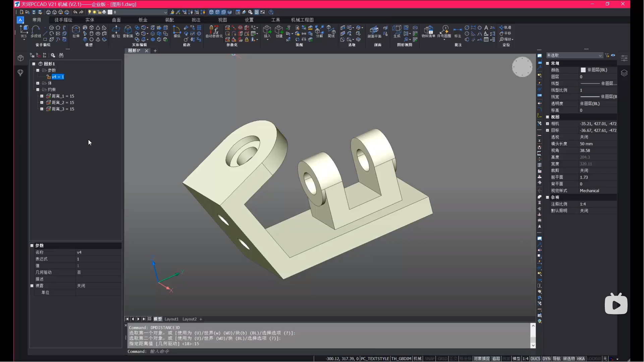
Task: Collapse the 参数 tree folder
Action: tap(38, 70)
